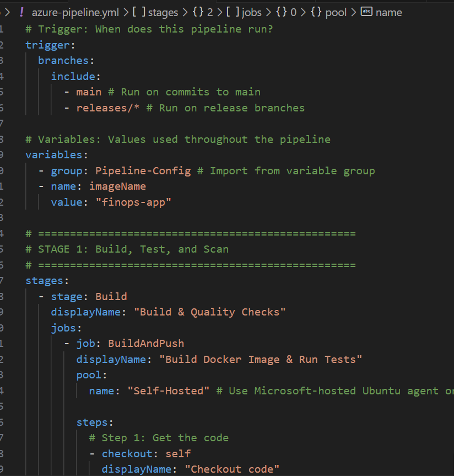Select the name breadcrumb item
Viewport: 454px width, 476px height.
pos(388,12)
